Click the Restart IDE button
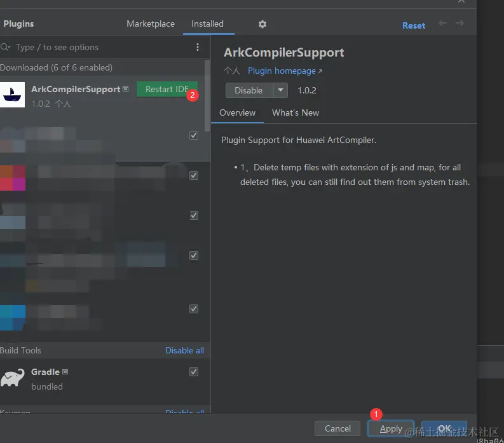The width and height of the screenshot is (504, 443). pyautogui.click(x=167, y=89)
